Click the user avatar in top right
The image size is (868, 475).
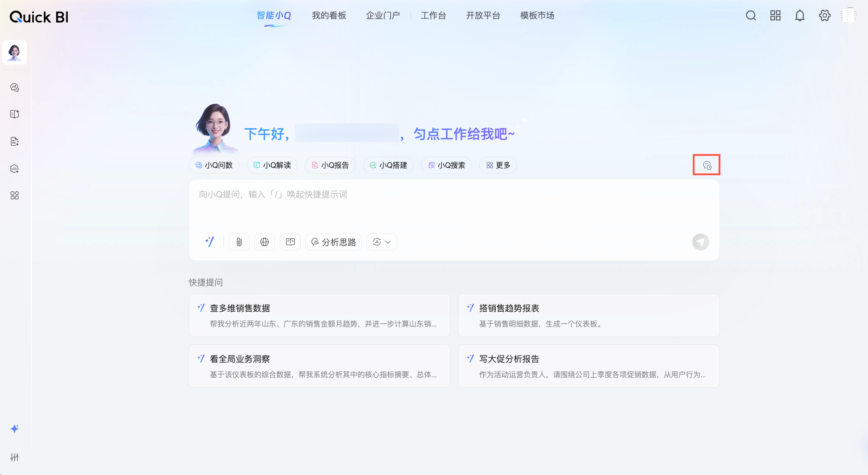click(849, 16)
